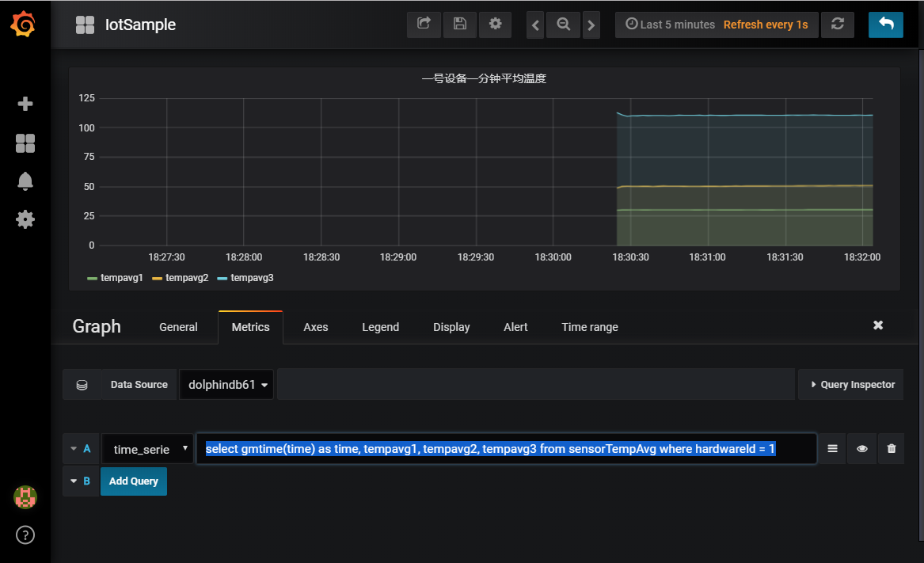
Task: Open Alerting bell icon in sidebar
Action: [25, 181]
